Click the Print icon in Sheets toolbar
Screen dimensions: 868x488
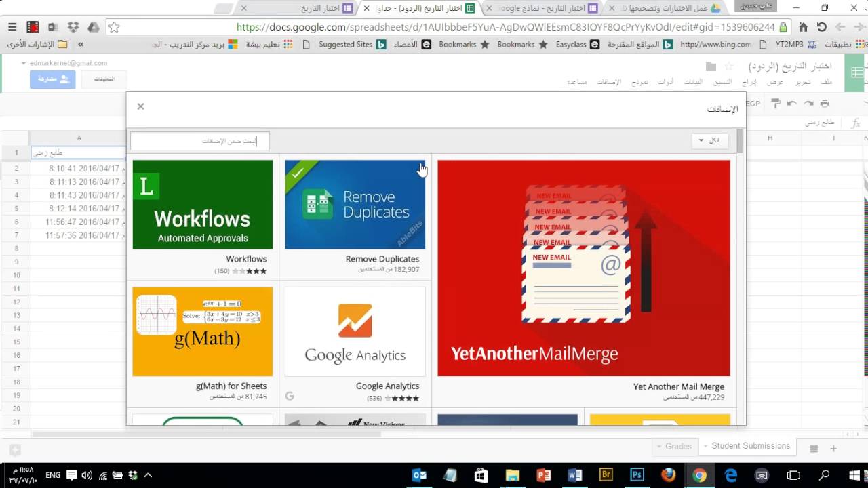(825, 104)
